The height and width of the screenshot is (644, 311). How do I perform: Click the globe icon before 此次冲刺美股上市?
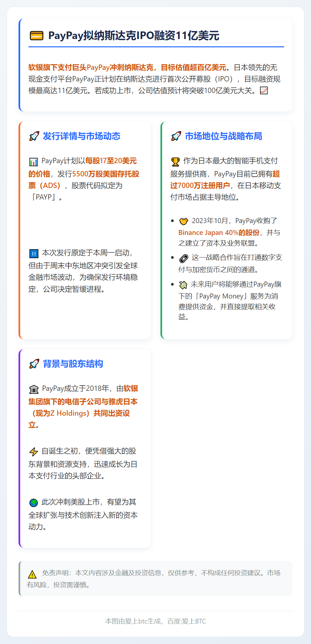tap(34, 503)
